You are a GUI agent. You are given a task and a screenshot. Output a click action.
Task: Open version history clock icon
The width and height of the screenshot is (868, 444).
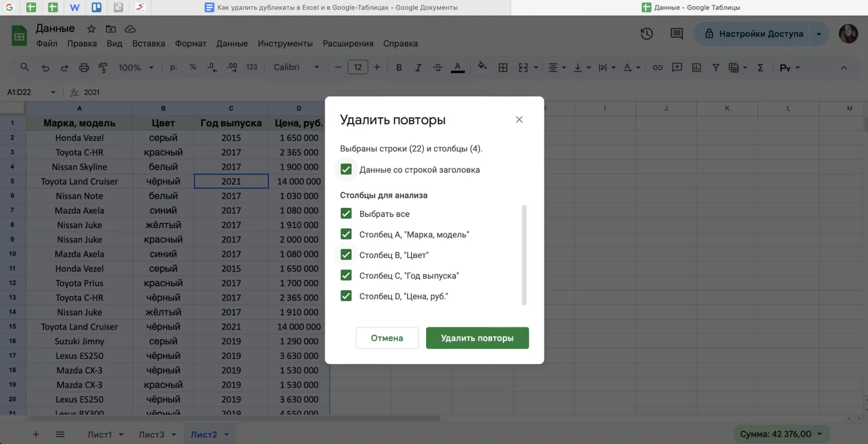click(646, 34)
